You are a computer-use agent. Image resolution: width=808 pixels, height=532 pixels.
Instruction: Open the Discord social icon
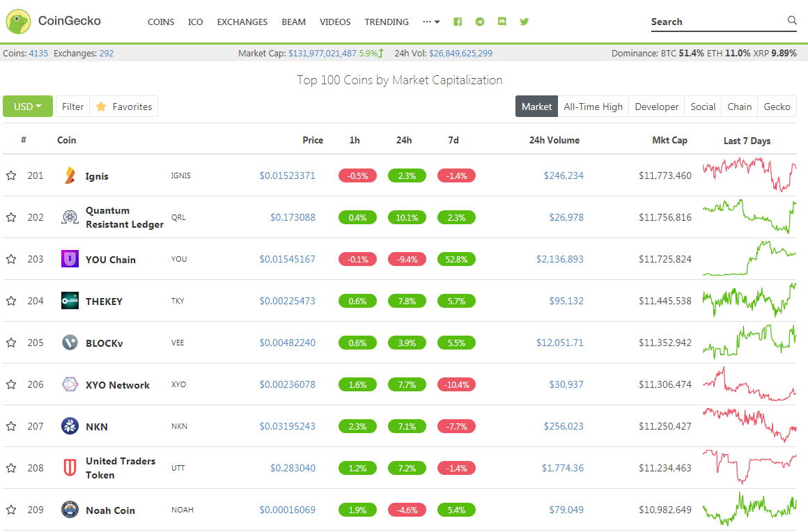(x=502, y=22)
